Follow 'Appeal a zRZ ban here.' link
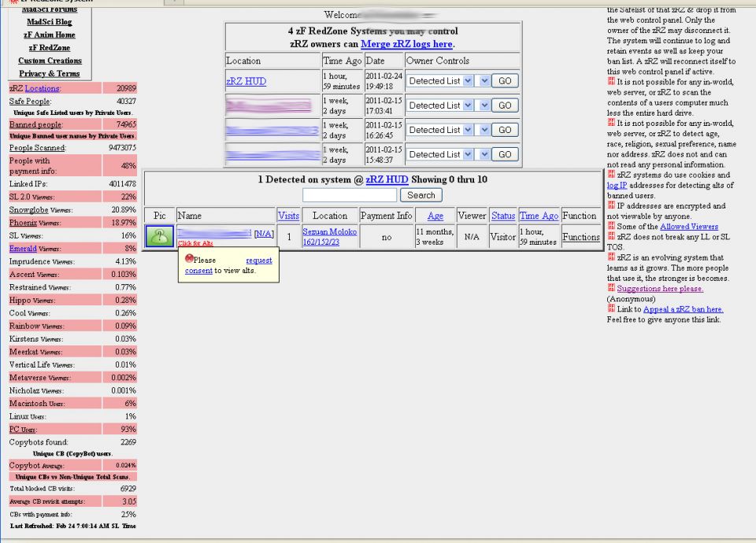The image size is (756, 543). pos(684,309)
